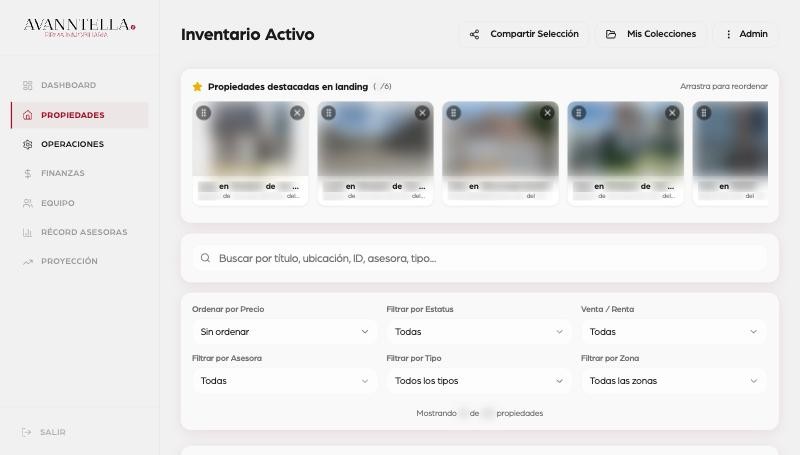Focus the property search field
This screenshot has width=800, height=455.
(x=480, y=258)
